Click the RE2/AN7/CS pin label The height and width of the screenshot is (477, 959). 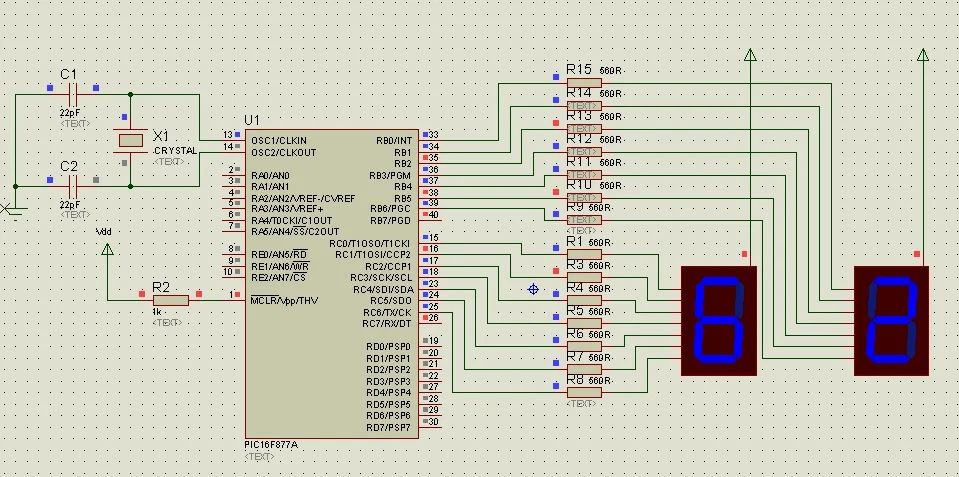278,278
